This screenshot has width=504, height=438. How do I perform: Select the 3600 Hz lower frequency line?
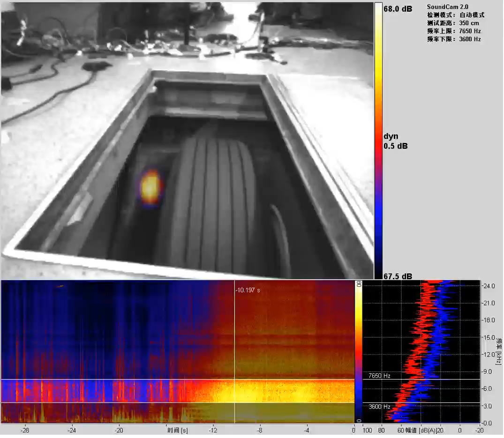pos(178,402)
